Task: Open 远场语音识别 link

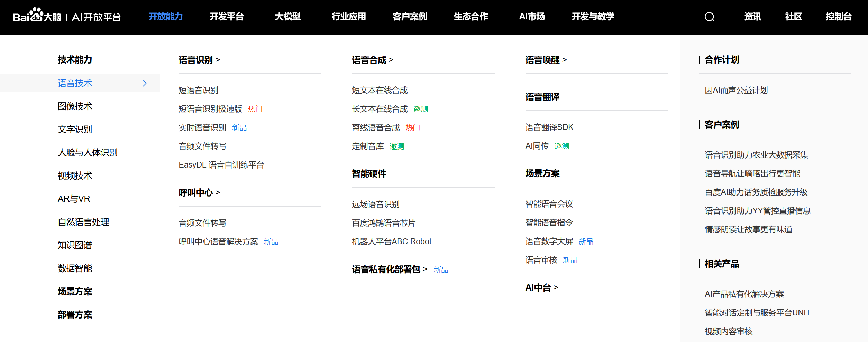Action: tap(376, 205)
